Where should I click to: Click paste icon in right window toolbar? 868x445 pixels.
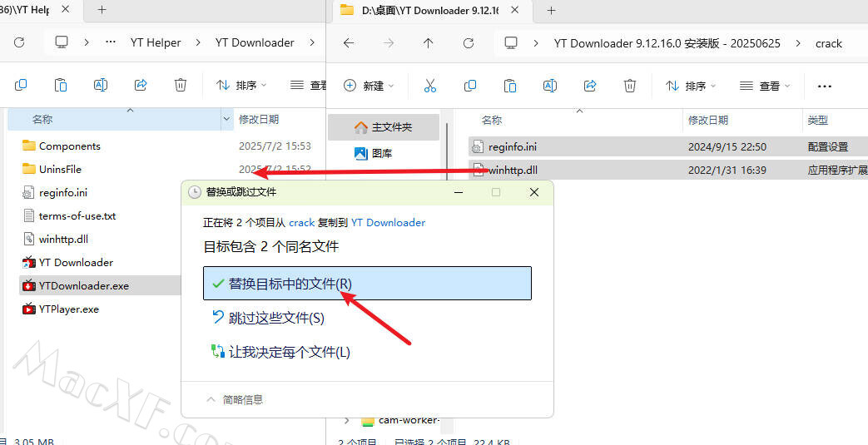tap(510, 86)
